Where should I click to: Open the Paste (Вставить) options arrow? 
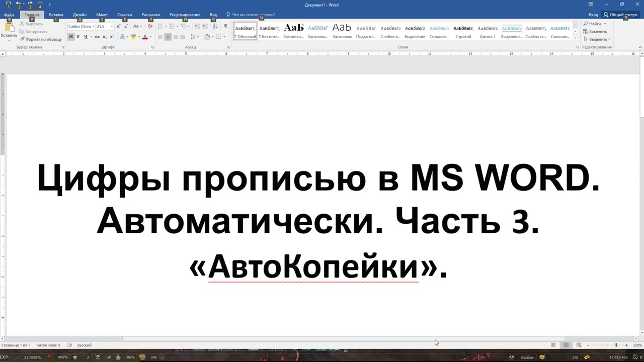9,39
